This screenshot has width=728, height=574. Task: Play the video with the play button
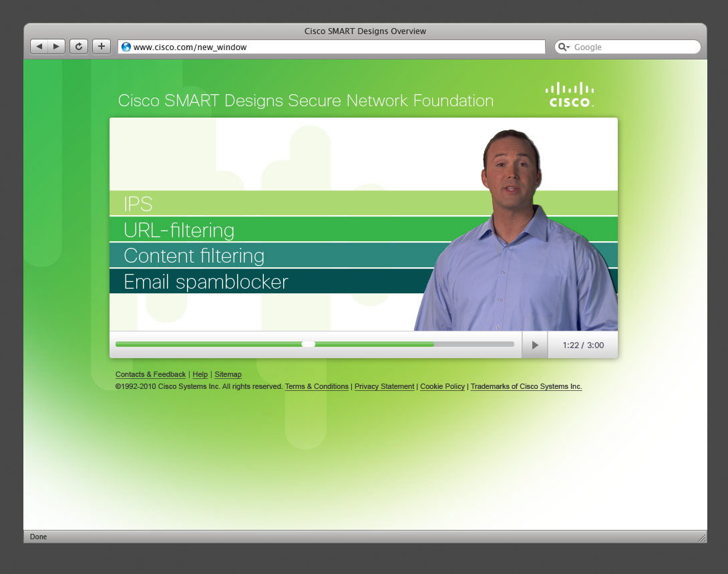coord(535,345)
